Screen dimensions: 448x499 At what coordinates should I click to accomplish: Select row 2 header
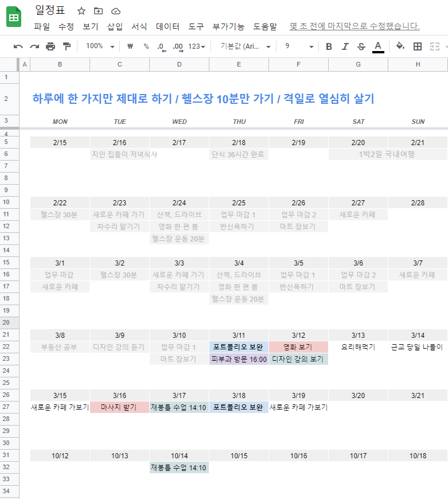10,99
